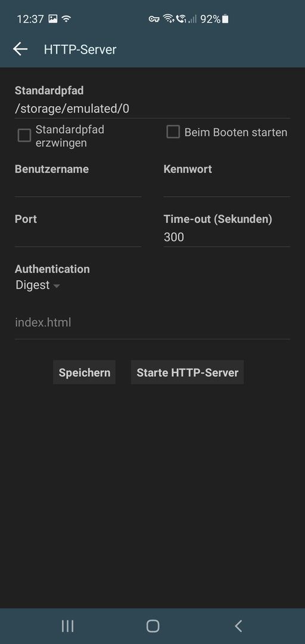This screenshot has height=644, width=305.
Task: Start server with Starte HTTP-Server button
Action: coord(187,373)
